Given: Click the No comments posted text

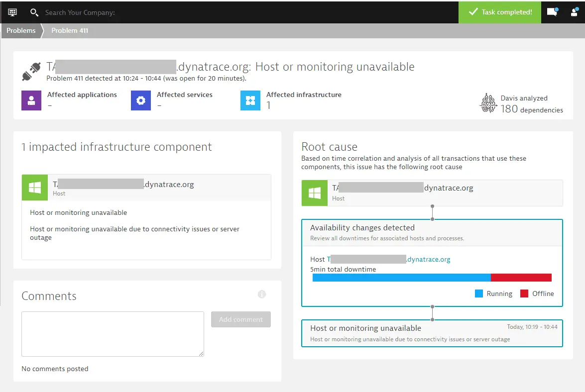Looking at the screenshot, I should click(55, 369).
